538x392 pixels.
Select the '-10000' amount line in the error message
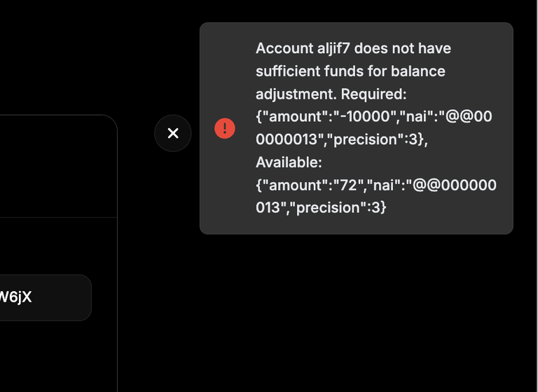[x=373, y=117]
